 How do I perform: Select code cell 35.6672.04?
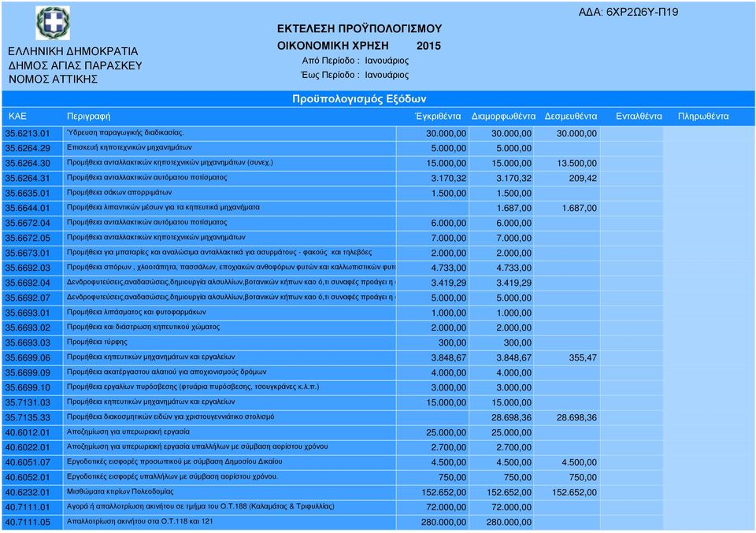tap(32, 223)
